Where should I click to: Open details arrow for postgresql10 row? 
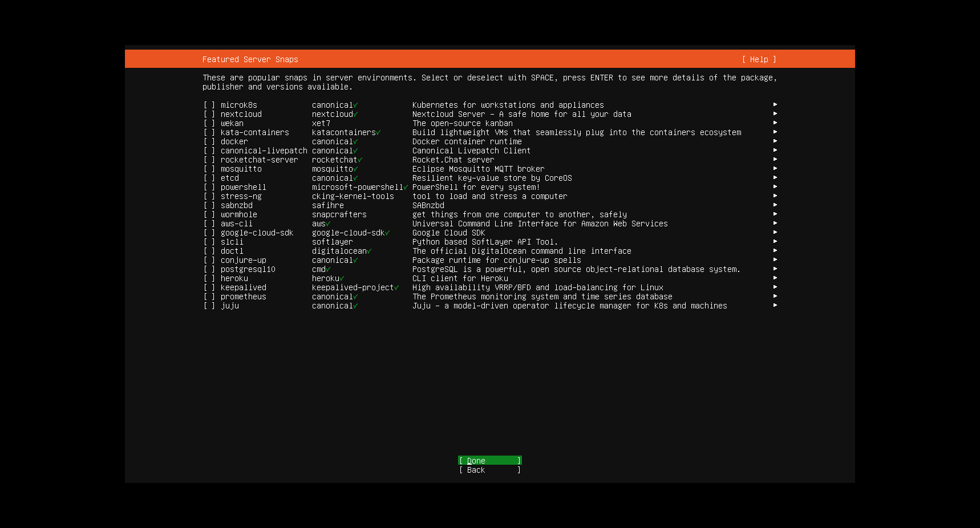[x=775, y=269]
